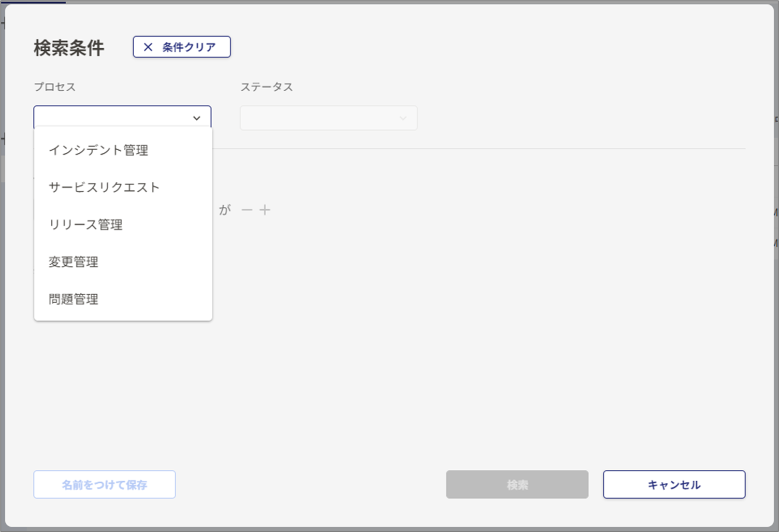Click the 条件クリア button to clear conditions
This screenshot has height=532, width=779.
(181, 47)
